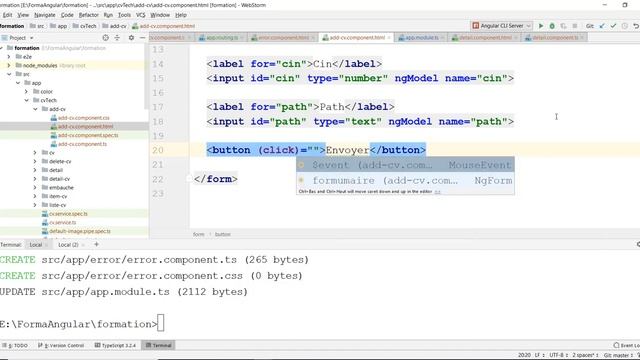Open the Navigate menu
The height and width of the screenshot is (360, 640).
tap(44, 15)
